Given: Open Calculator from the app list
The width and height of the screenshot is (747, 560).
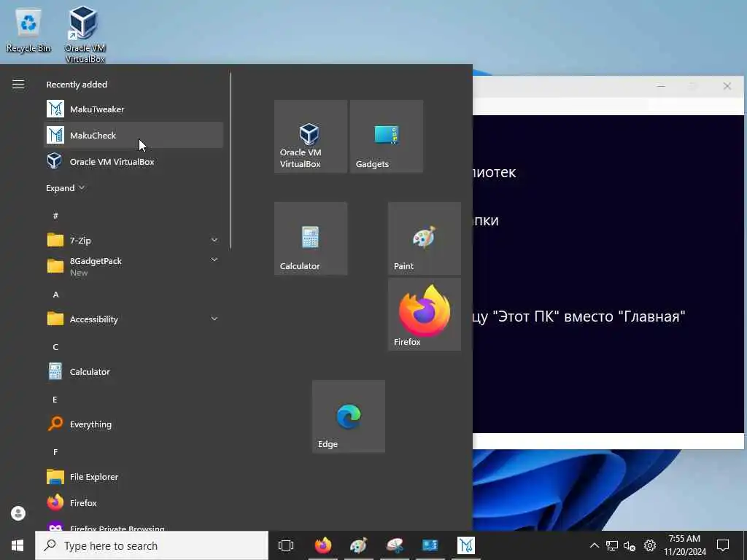Looking at the screenshot, I should coord(133,371).
